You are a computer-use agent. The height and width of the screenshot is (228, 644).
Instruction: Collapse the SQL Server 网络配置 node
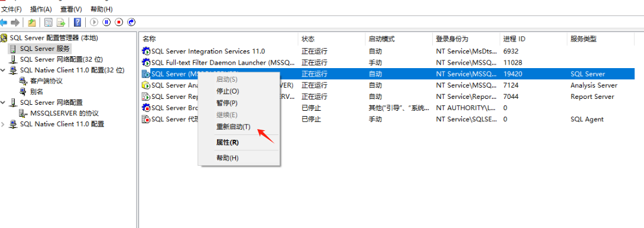point(4,102)
